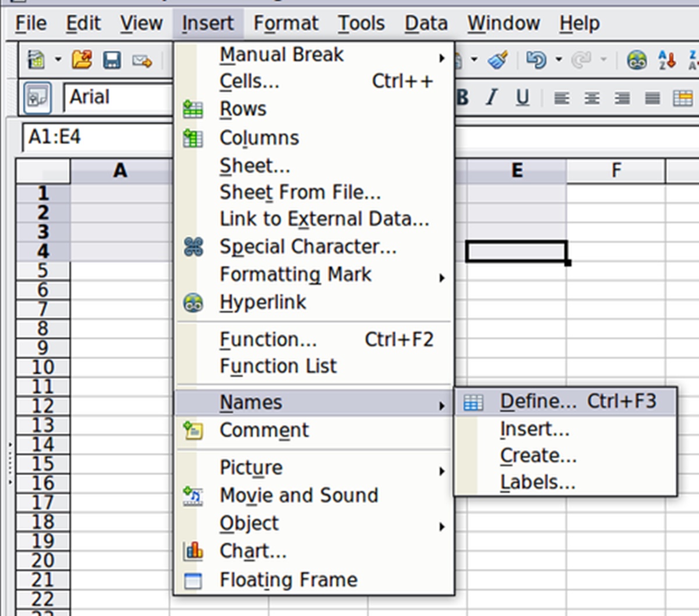Select column F header

coord(616,171)
